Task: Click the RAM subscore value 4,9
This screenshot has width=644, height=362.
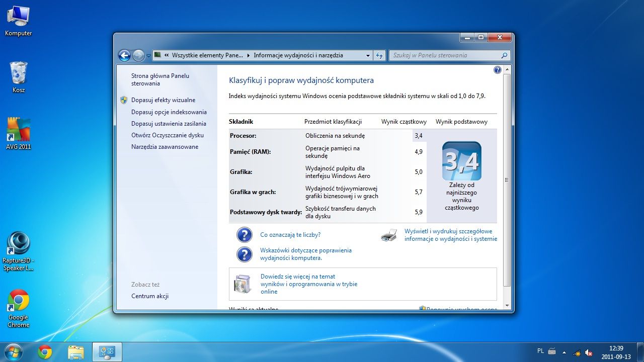Action: [419, 152]
